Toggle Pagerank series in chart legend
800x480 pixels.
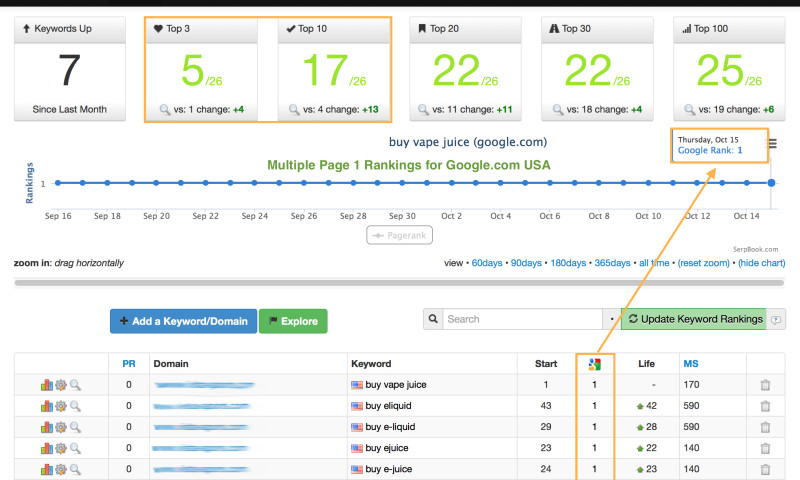click(x=399, y=235)
